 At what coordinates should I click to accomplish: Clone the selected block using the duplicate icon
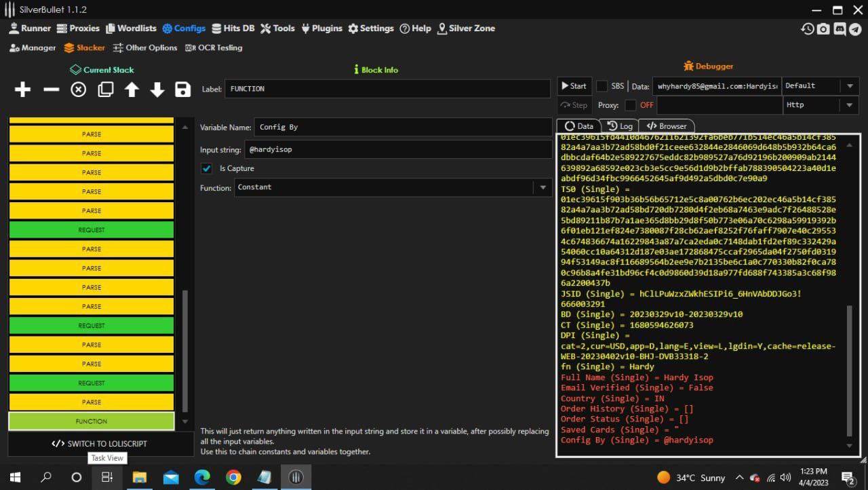pyautogui.click(x=105, y=90)
